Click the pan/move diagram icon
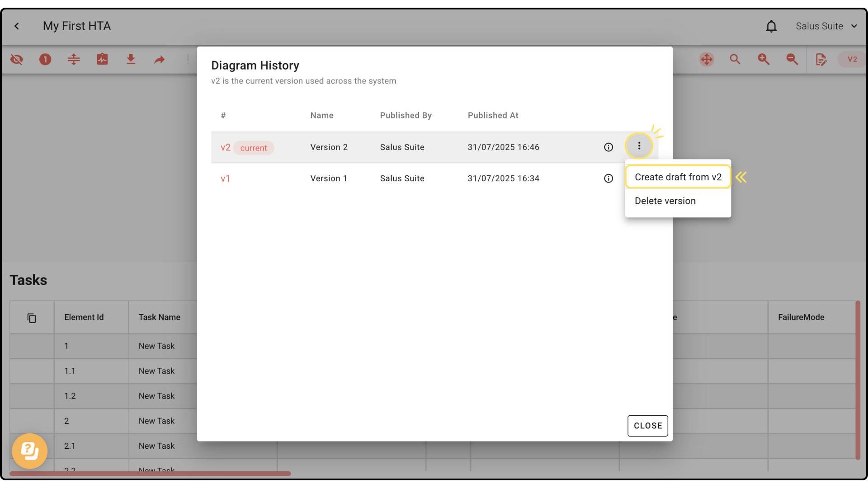 pyautogui.click(x=707, y=59)
